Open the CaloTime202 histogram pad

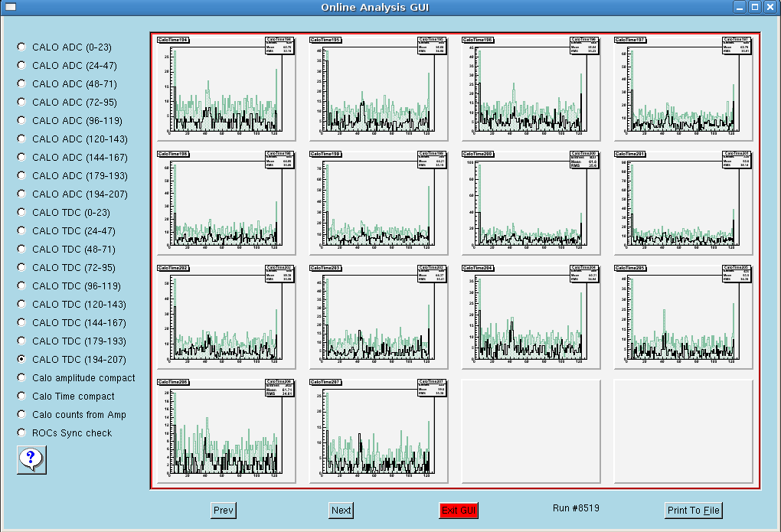coord(226,317)
